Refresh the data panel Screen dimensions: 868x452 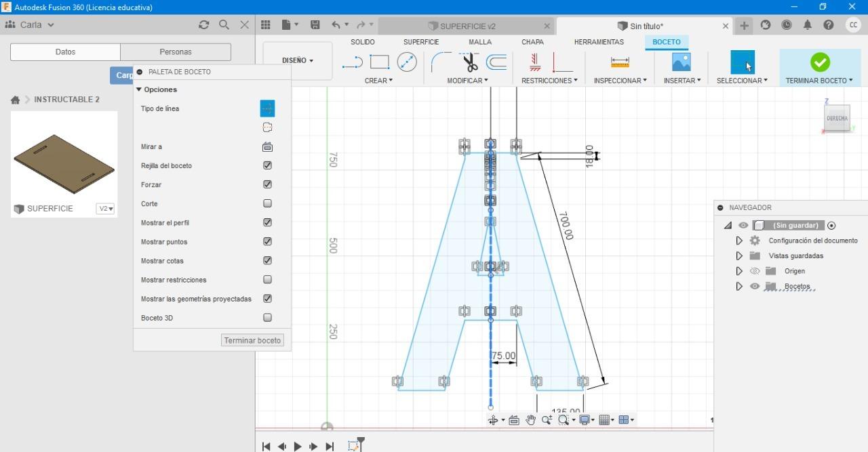click(203, 24)
